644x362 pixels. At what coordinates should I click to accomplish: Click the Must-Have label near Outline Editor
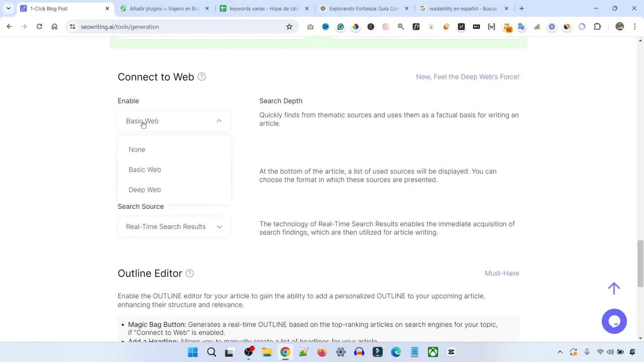502,273
